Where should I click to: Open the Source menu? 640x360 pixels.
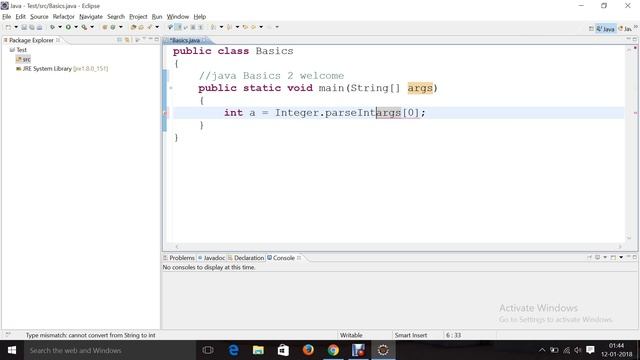(x=39, y=17)
